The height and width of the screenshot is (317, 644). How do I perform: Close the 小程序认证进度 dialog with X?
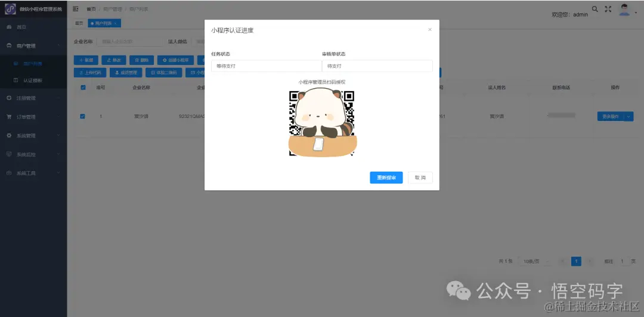[430, 30]
